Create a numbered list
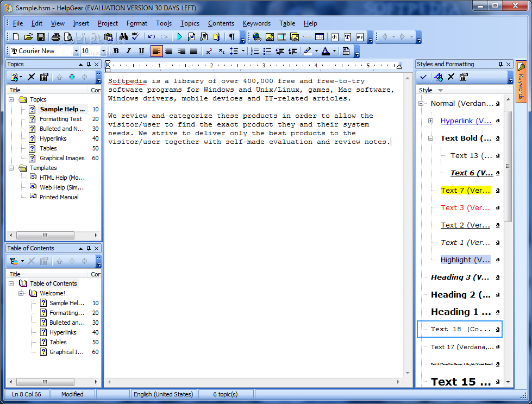 [x=255, y=51]
